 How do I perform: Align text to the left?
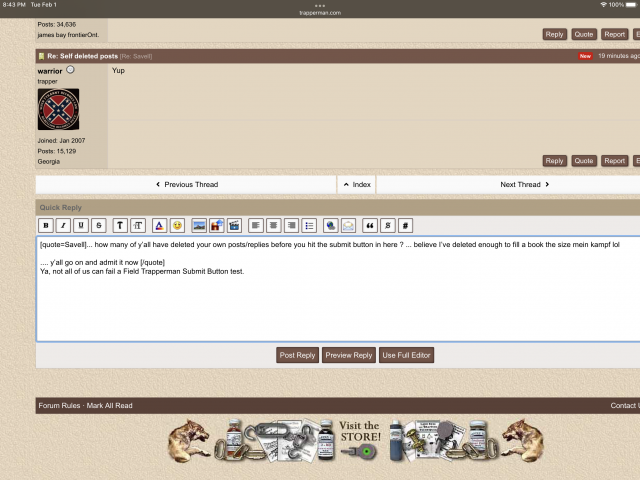coord(256,225)
